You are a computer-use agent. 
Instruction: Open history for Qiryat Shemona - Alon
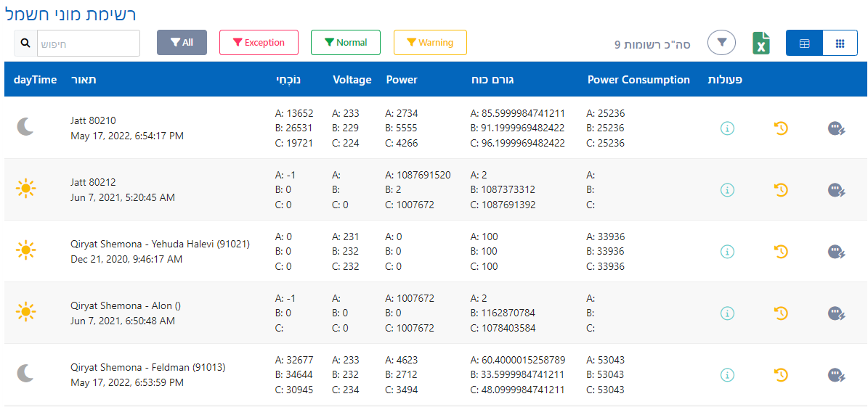[x=781, y=313]
